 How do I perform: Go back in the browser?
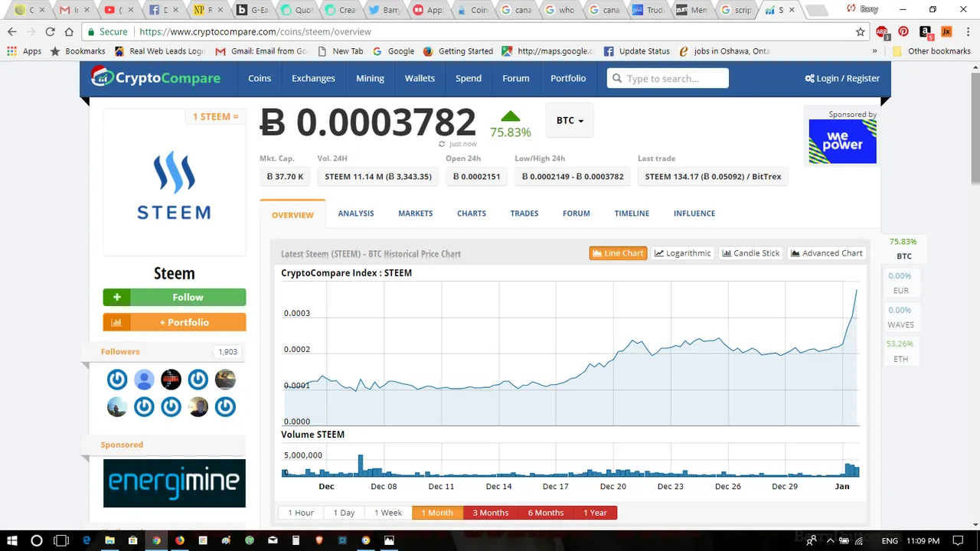point(11,31)
